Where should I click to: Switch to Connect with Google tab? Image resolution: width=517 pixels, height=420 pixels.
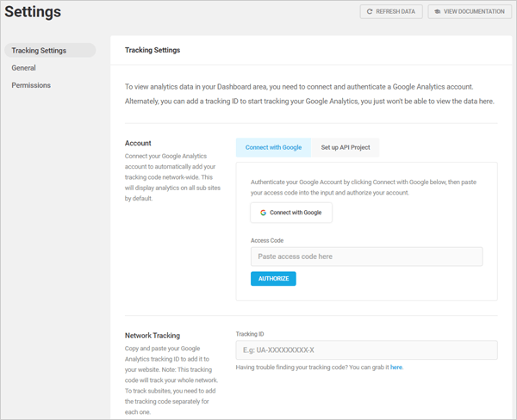273,147
